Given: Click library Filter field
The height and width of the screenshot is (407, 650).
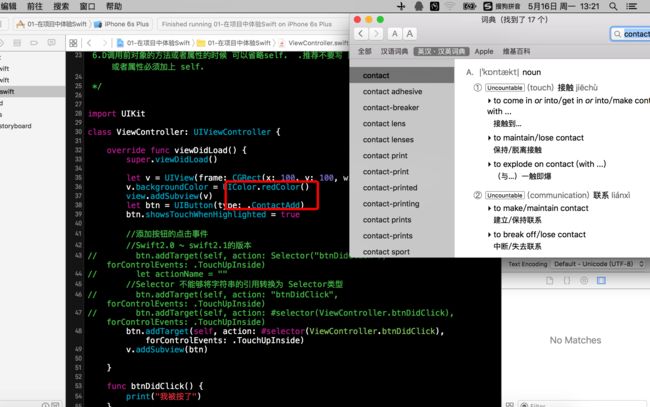Looking at the screenshot, I should tap(582, 405).
